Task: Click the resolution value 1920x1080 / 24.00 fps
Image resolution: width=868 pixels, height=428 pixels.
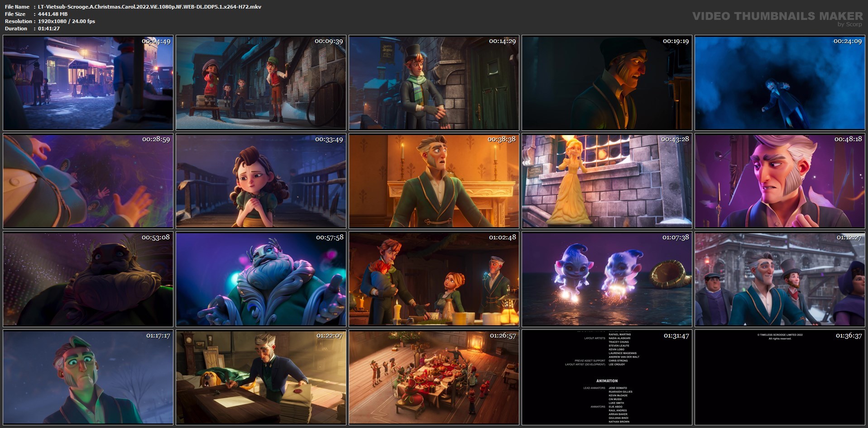Action: tap(67, 21)
